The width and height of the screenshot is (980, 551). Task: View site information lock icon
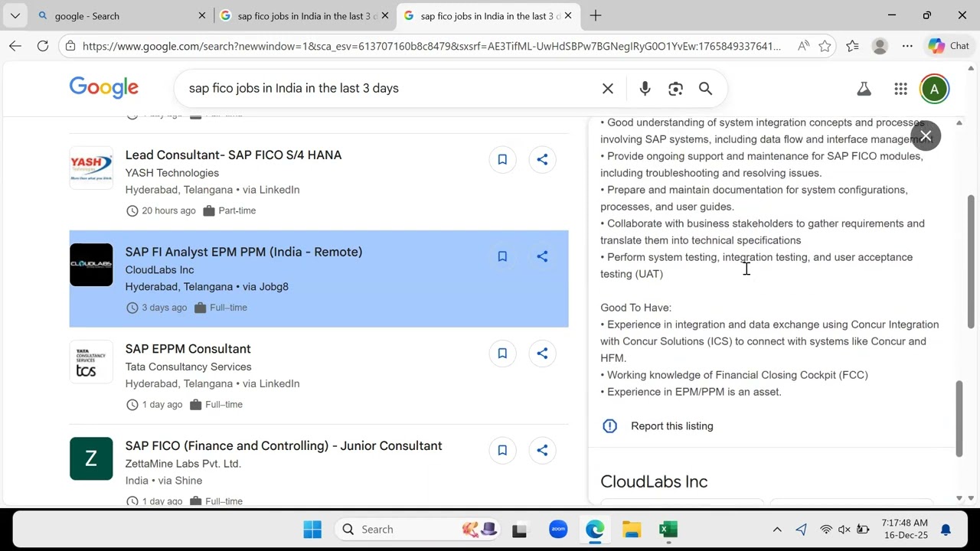(70, 46)
